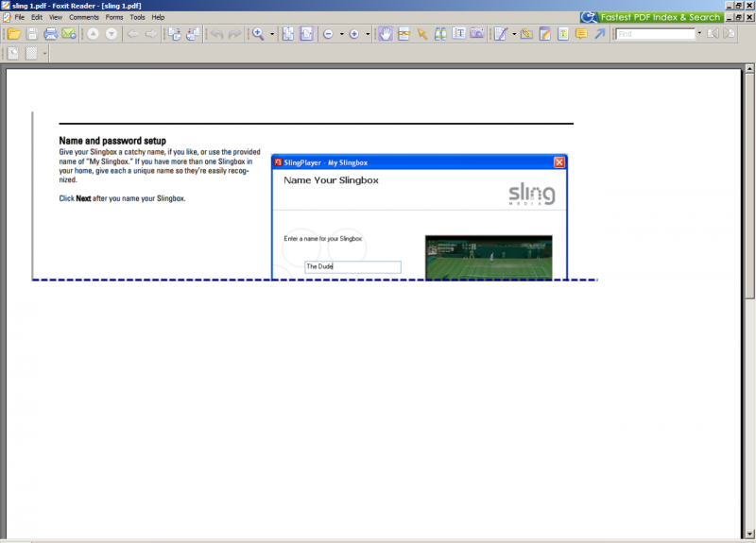Open the View menu

(56, 17)
